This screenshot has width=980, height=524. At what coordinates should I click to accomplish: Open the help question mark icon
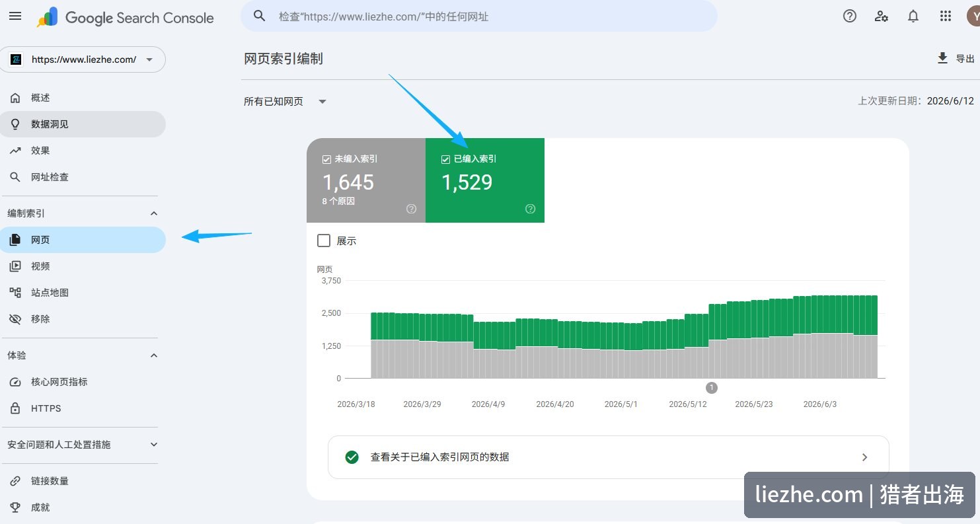click(850, 17)
